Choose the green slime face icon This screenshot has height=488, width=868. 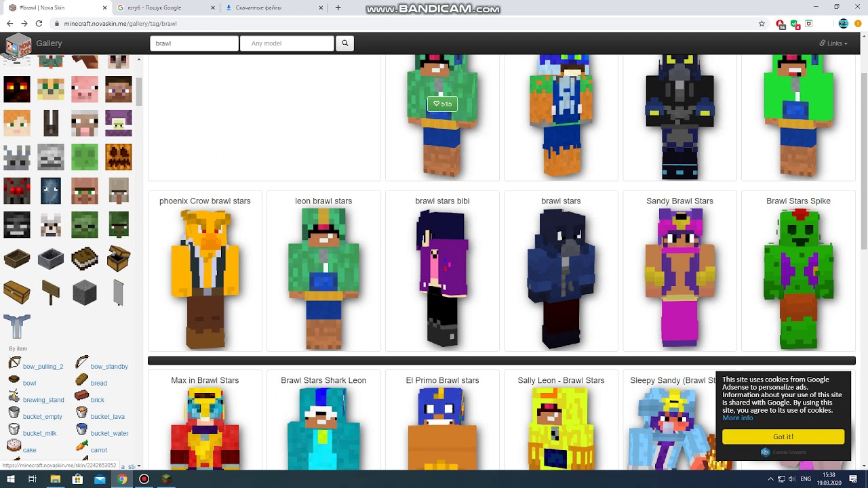click(85, 157)
